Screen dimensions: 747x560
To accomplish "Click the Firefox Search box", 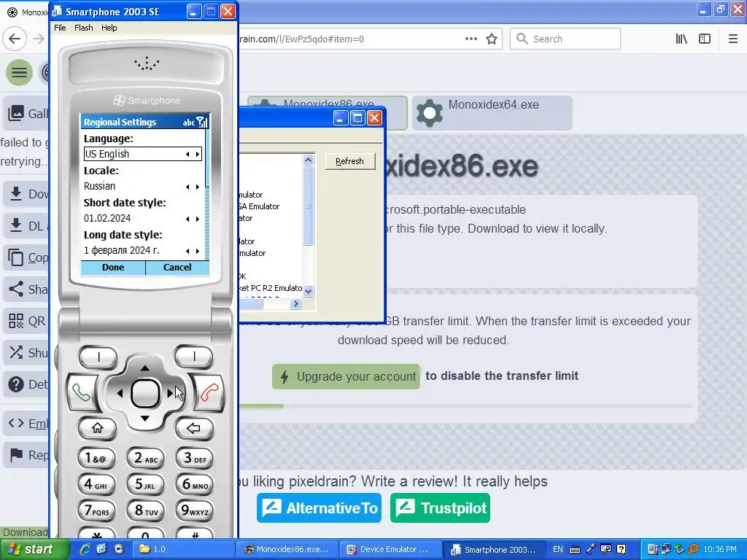I will [565, 39].
